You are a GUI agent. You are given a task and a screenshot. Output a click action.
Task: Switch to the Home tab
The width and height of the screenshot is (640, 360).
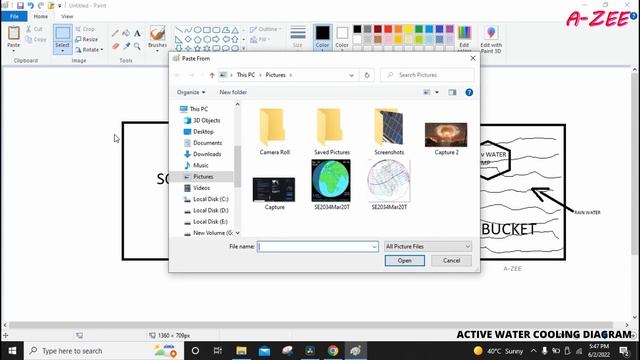[40, 16]
